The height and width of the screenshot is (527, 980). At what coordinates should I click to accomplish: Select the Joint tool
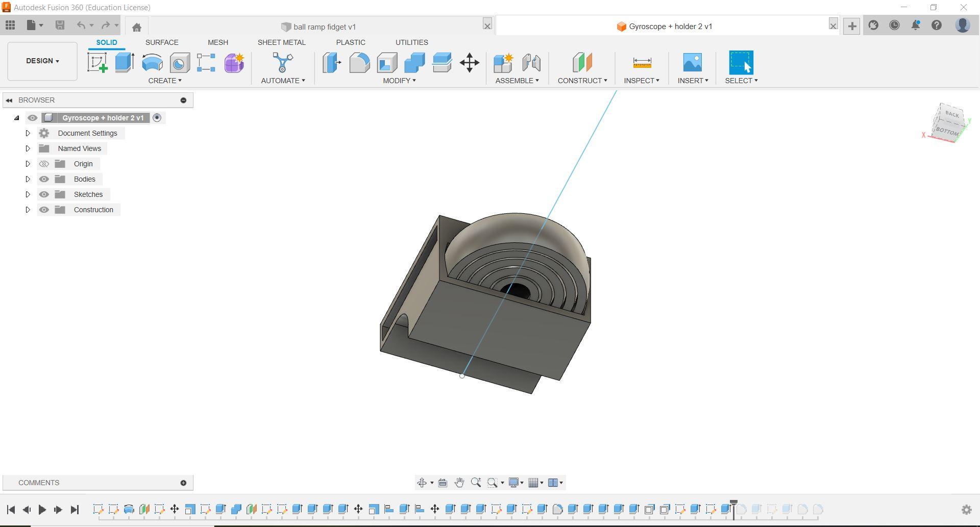(531, 63)
